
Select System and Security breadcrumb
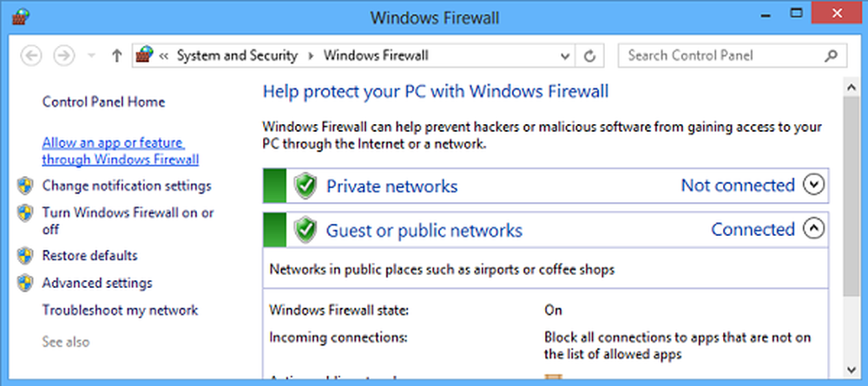237,56
